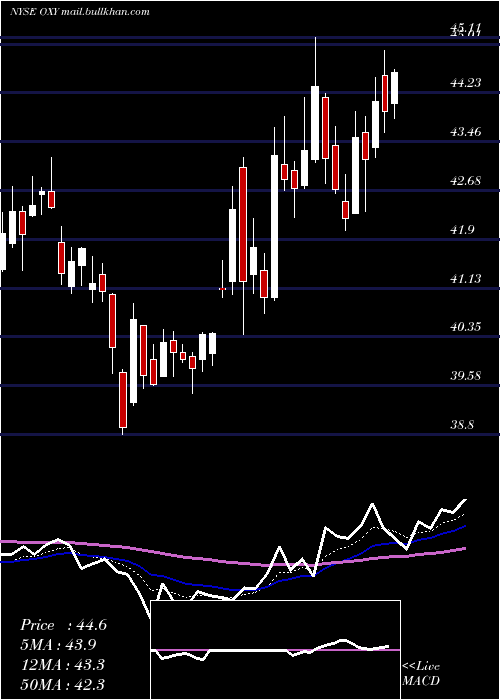This screenshot has width=500, height=700.
Task: Select the 38.8 price axis label
Action: pyautogui.click(x=462, y=425)
